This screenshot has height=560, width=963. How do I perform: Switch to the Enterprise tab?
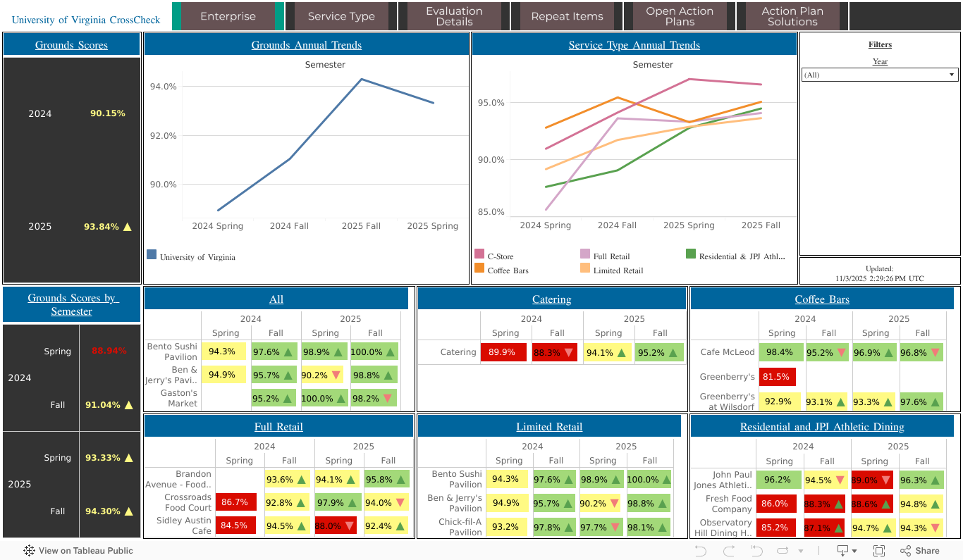pos(228,16)
